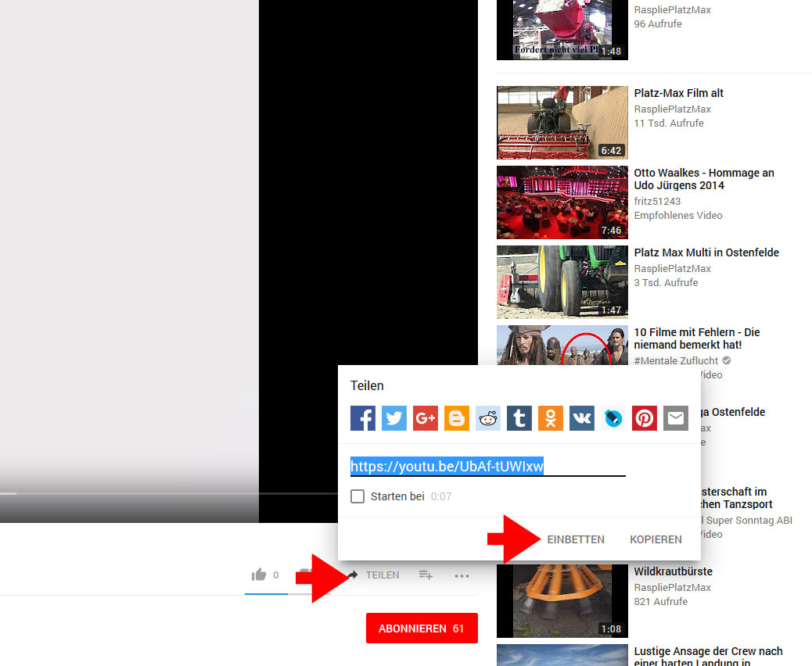Click the like count '0'
The image size is (812, 666).
point(276,575)
